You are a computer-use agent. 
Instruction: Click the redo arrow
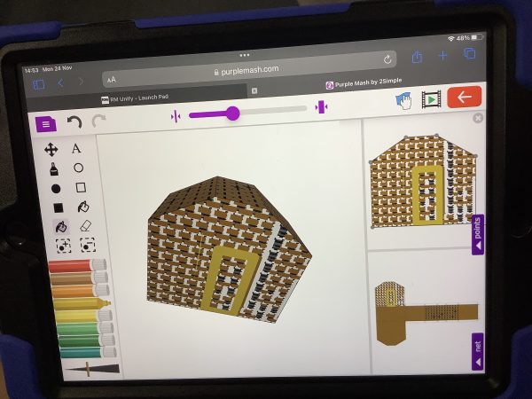click(98, 121)
